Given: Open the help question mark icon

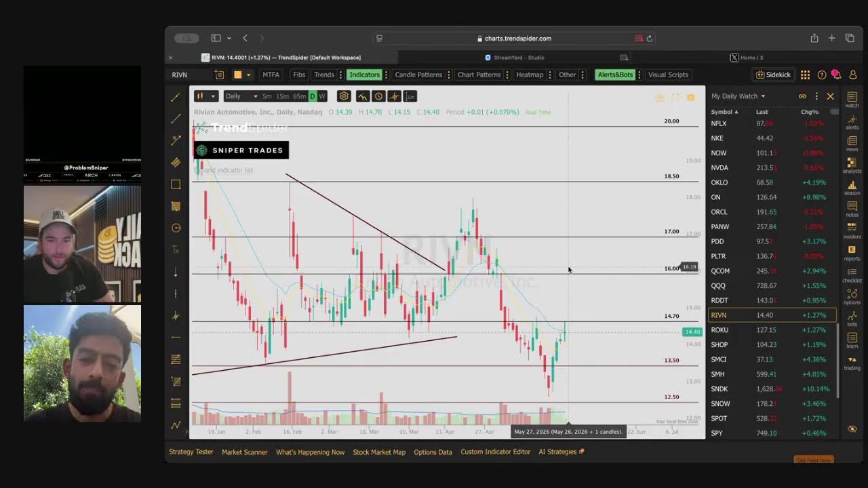Looking at the screenshot, I should 822,75.
